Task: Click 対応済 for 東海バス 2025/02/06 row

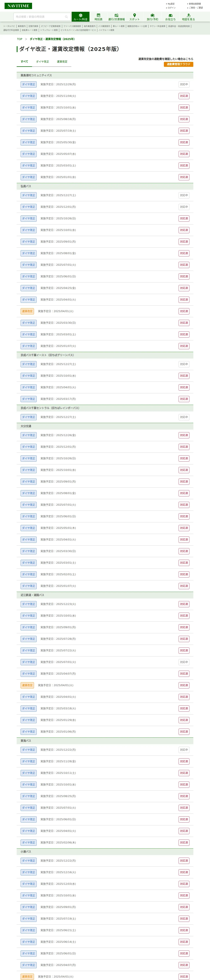Action: tap(184, 843)
